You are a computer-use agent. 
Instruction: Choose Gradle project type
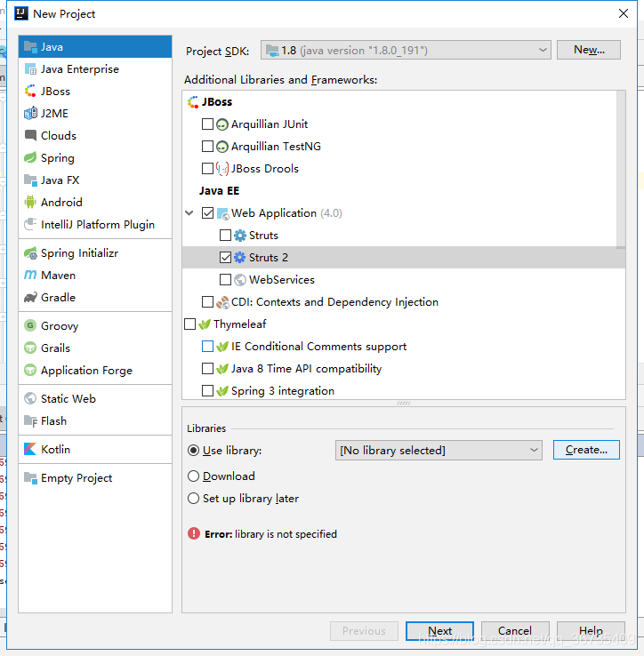pos(95,298)
